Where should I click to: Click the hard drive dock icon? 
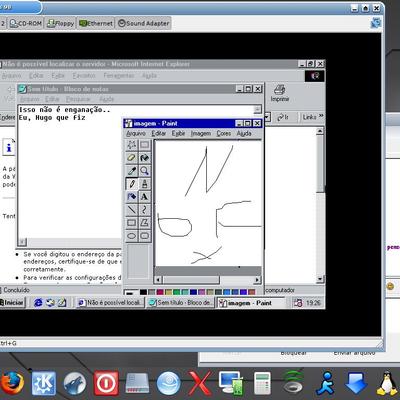coord(137,383)
